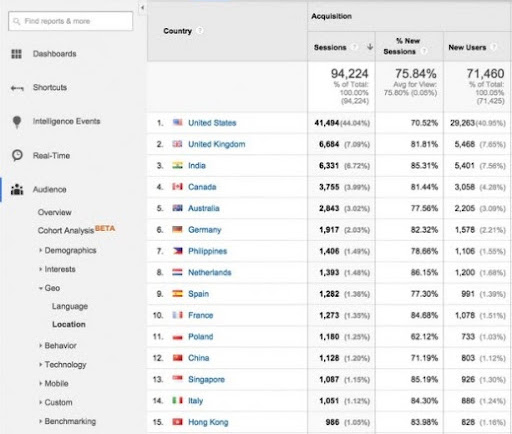Click the India flag icon
This screenshot has height=434, width=512.
(177, 165)
